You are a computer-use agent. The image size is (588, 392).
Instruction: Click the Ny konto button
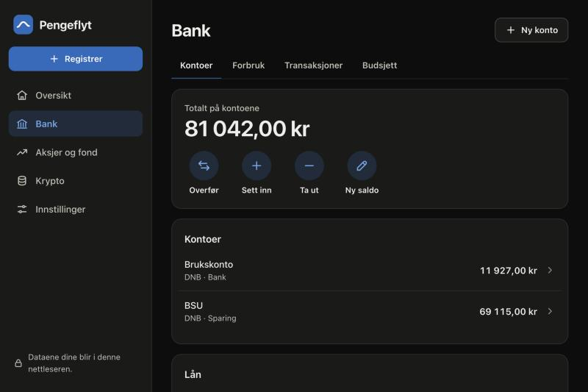point(531,30)
